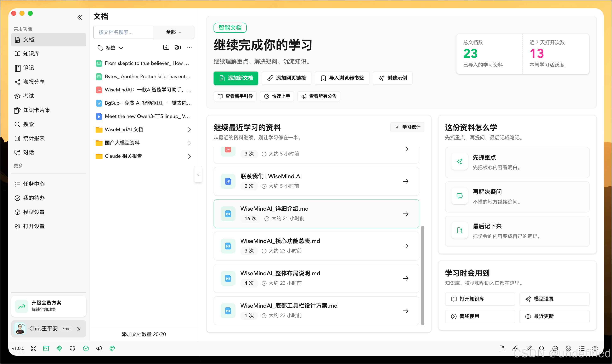Collapse the left sidebar with double chevron
The image size is (612, 364).
tap(79, 17)
